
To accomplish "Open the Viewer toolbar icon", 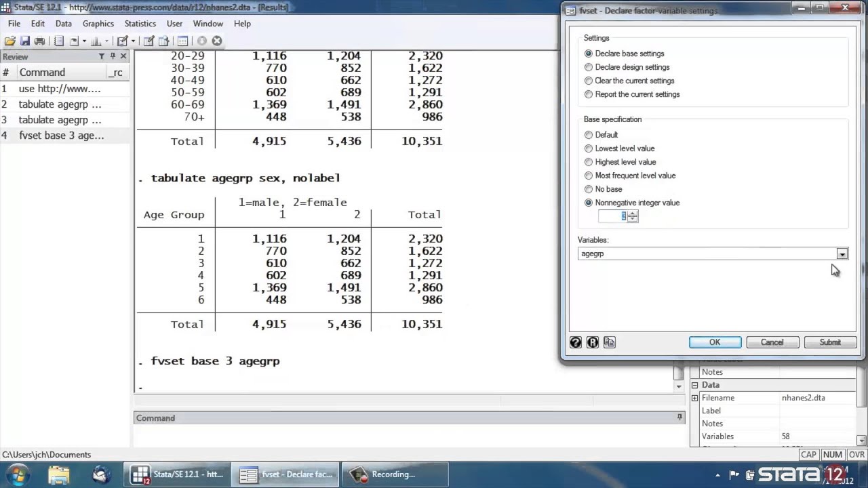I will click(x=74, y=41).
